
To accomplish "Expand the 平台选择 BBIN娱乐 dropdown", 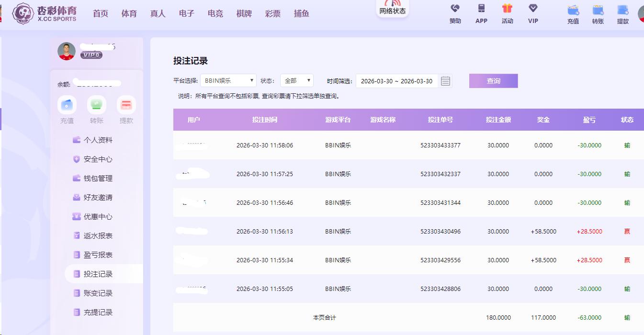I will point(228,81).
